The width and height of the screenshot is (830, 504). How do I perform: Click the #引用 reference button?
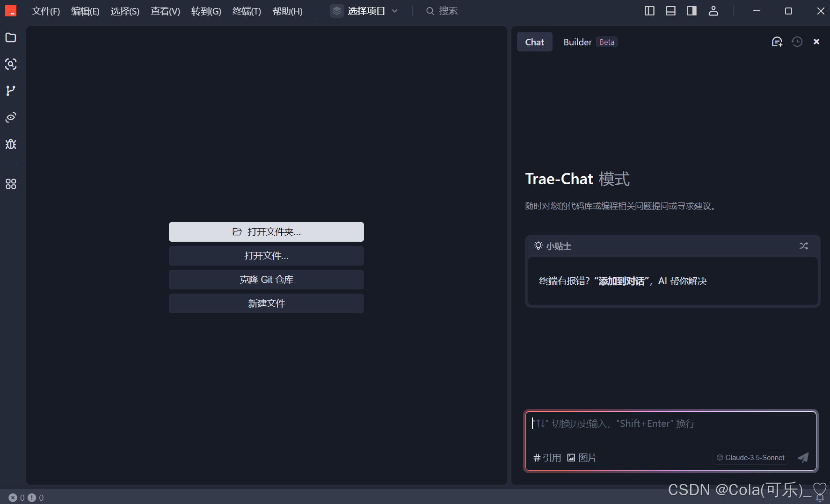point(547,458)
